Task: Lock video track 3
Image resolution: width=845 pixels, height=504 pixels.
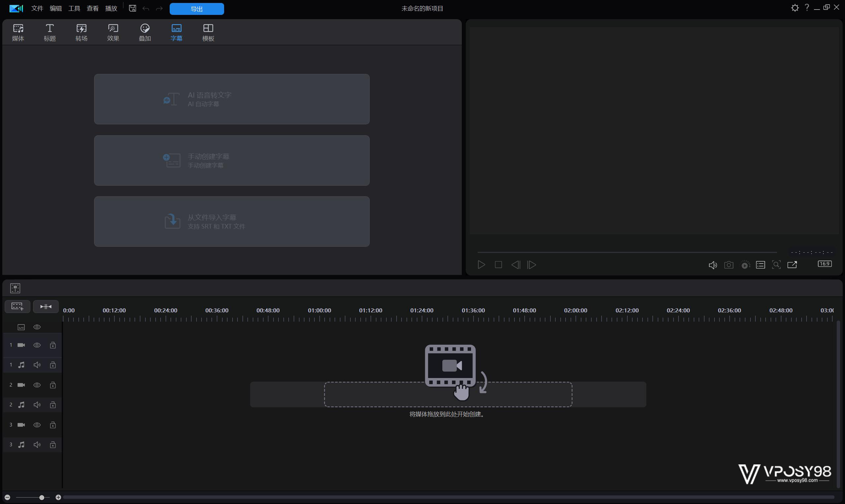Action: pos(53,425)
